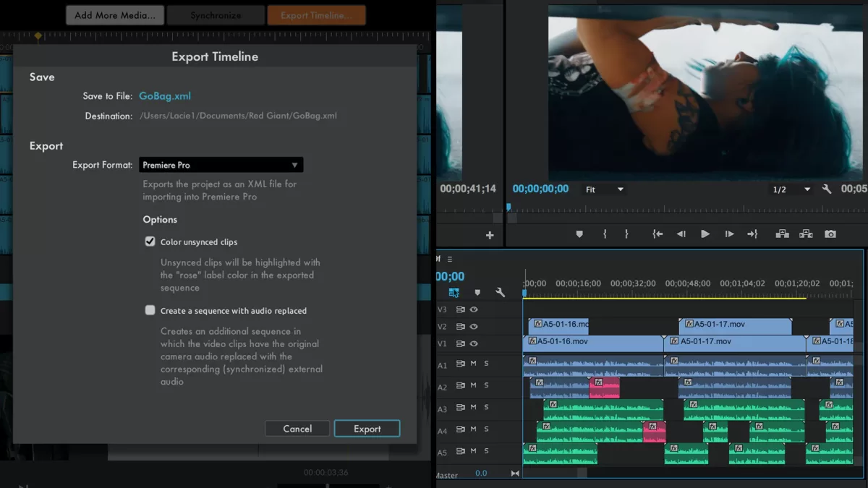
Task: Open the 1/2 playback resolution dropdown
Action: [x=792, y=189]
